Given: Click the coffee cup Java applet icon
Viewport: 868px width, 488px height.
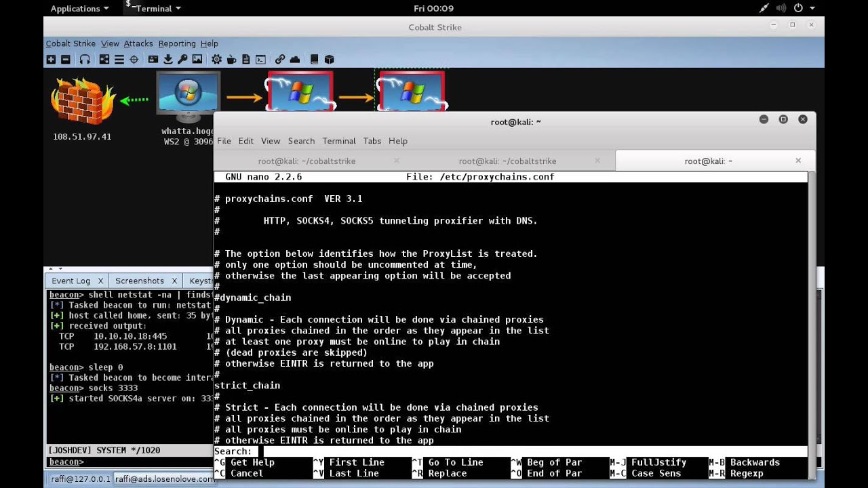Looking at the screenshot, I should tap(232, 60).
